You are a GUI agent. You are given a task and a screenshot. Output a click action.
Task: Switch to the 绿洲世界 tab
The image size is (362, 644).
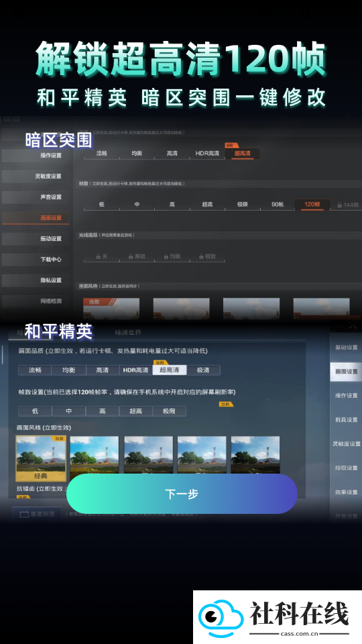pos(127,332)
